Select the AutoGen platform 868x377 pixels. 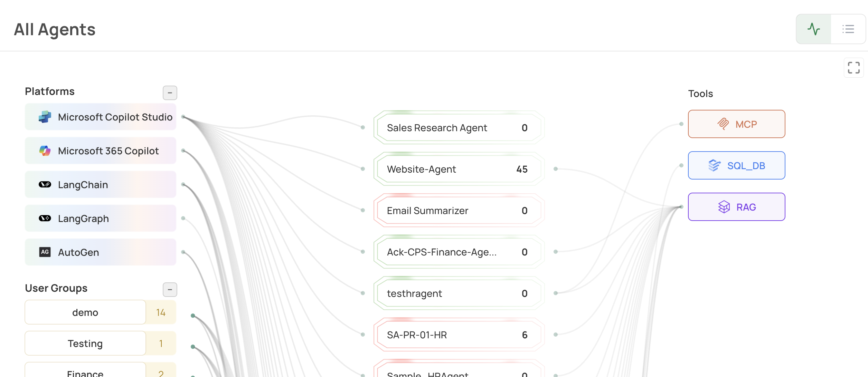101,252
